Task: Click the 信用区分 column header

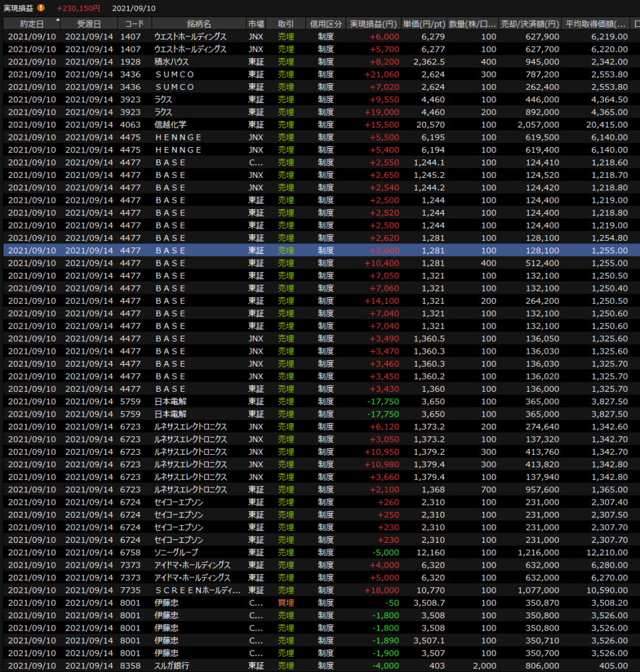Action: (x=326, y=24)
